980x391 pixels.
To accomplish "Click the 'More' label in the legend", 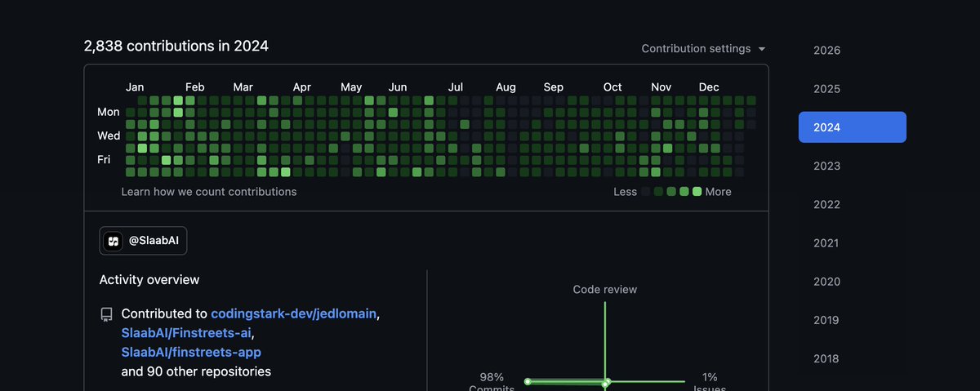I will (719, 192).
